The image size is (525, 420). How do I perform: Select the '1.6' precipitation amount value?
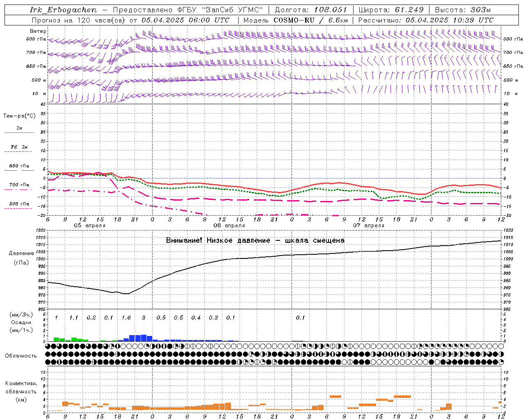pos(126,317)
